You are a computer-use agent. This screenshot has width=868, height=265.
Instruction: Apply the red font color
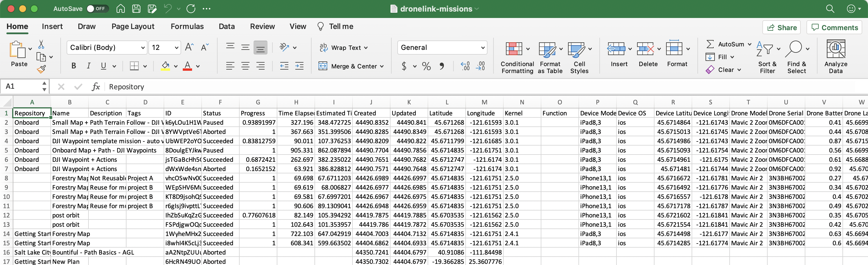tap(187, 66)
